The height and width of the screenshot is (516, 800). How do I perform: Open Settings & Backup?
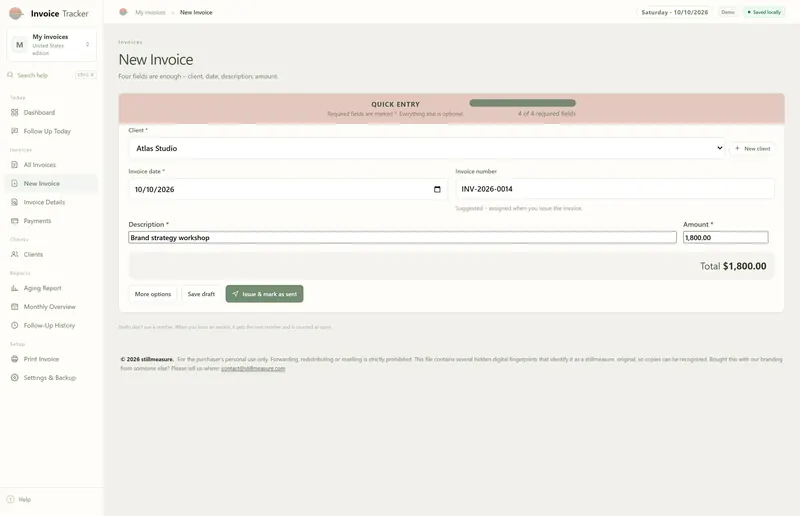coord(51,378)
